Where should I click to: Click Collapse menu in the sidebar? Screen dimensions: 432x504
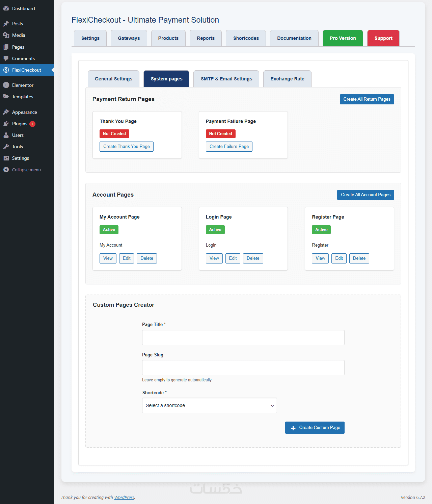tap(27, 170)
